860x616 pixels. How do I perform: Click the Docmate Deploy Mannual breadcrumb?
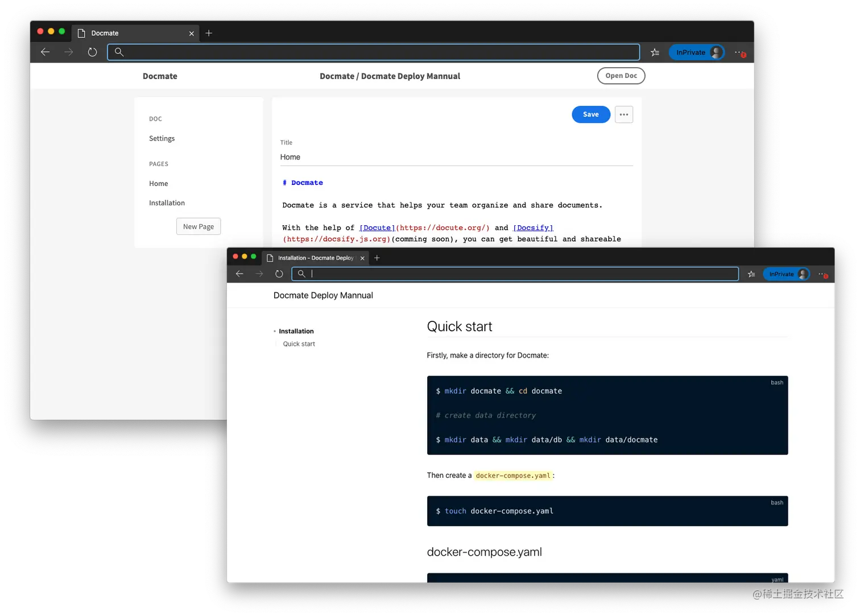tap(411, 76)
